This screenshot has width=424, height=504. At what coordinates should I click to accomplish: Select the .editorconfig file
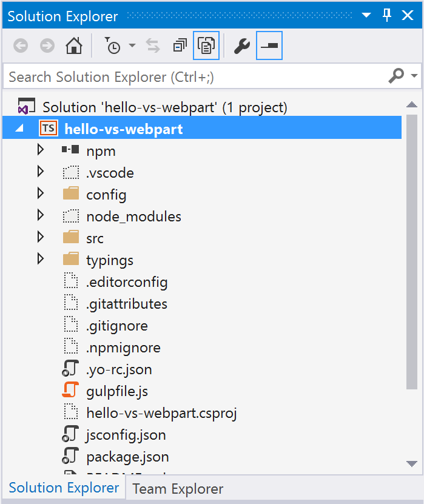pos(127,283)
